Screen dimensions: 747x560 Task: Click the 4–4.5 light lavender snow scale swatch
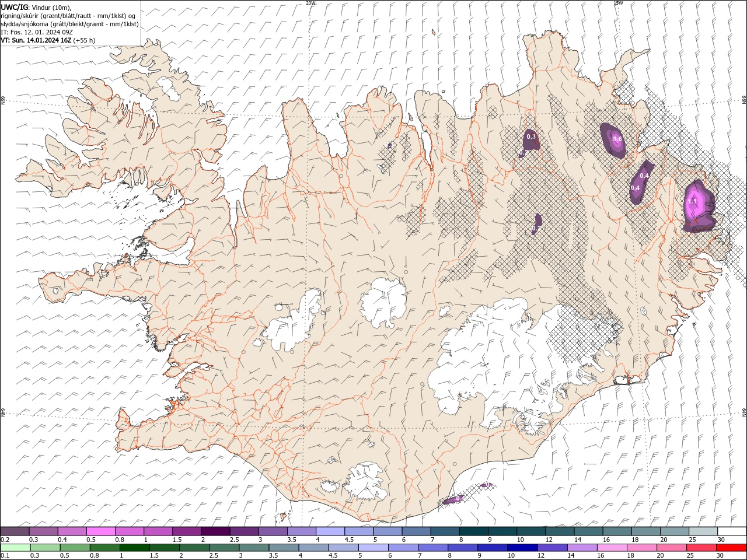pos(330,531)
